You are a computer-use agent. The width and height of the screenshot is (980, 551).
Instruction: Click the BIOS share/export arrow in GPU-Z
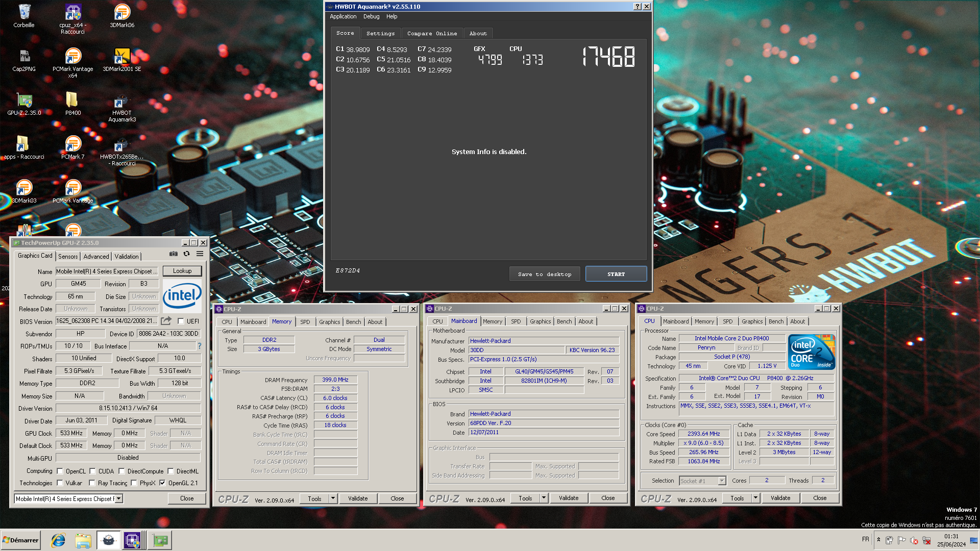coord(166,321)
